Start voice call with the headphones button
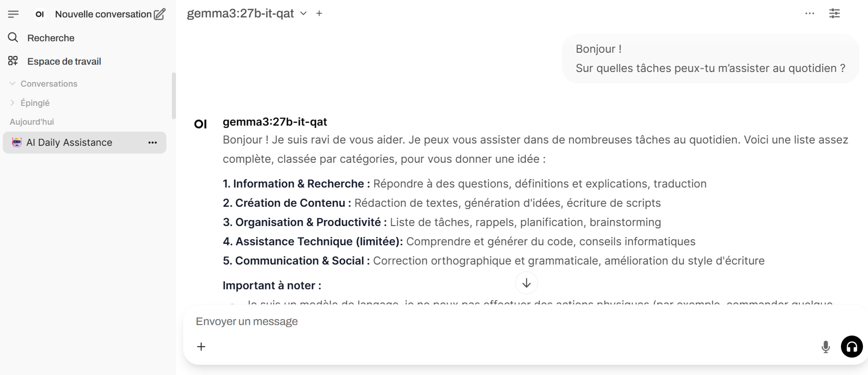The image size is (868, 375). coord(852,347)
